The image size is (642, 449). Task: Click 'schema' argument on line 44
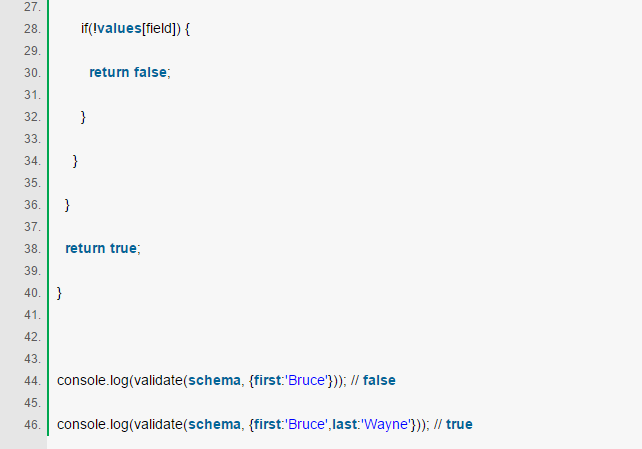coord(214,381)
